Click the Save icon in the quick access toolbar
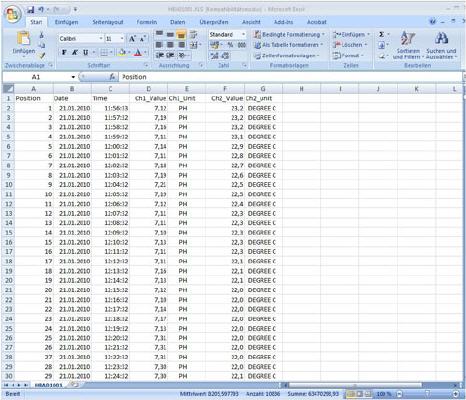466x400 pixels. tap(31, 10)
